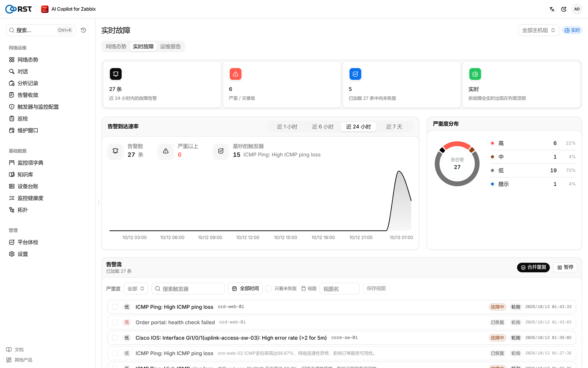Focus the 视图名 input field

pos(339,289)
